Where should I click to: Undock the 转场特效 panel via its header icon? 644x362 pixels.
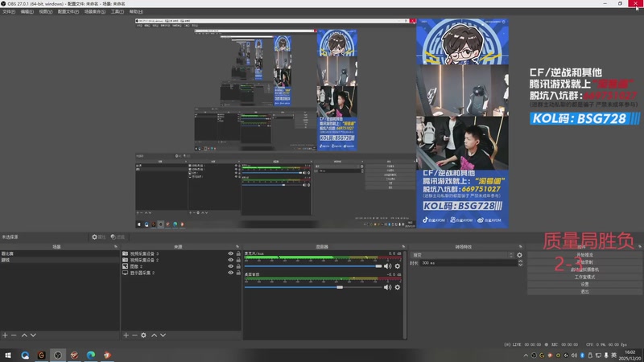(x=520, y=247)
